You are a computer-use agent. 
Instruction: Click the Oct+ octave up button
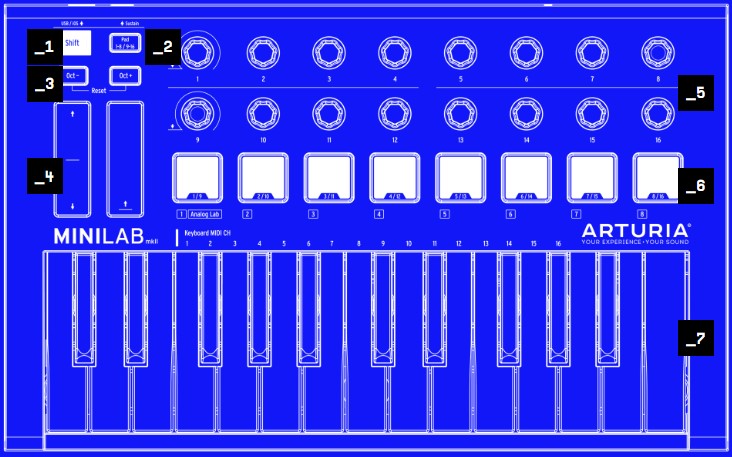pyautogui.click(x=125, y=76)
